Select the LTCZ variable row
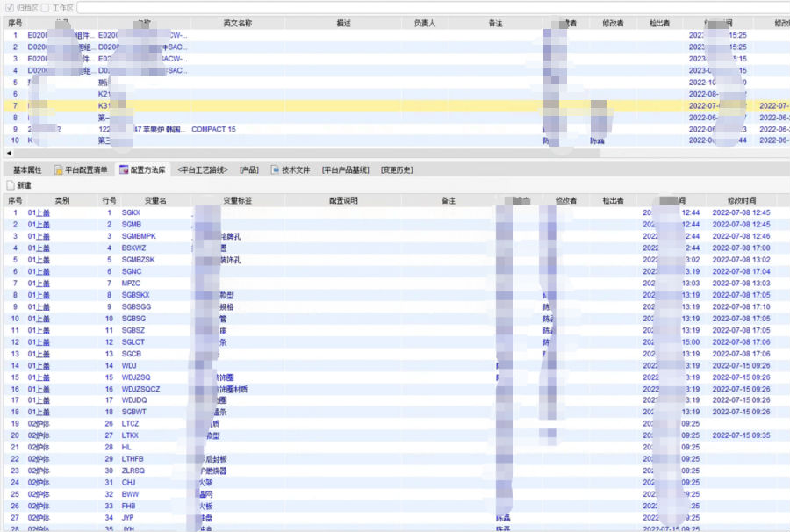The image size is (790, 532). click(397, 424)
